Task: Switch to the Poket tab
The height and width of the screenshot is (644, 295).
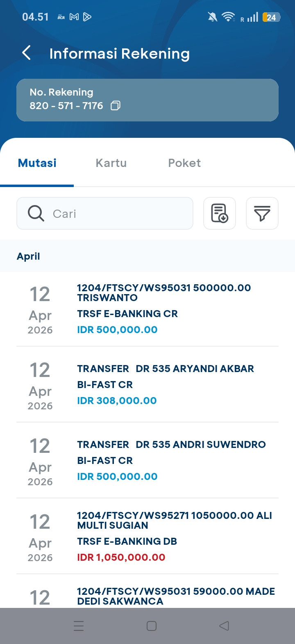Action: pyautogui.click(x=184, y=163)
